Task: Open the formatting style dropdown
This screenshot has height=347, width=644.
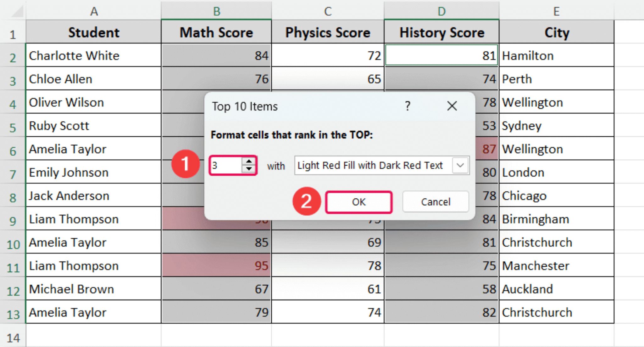Action: point(460,165)
